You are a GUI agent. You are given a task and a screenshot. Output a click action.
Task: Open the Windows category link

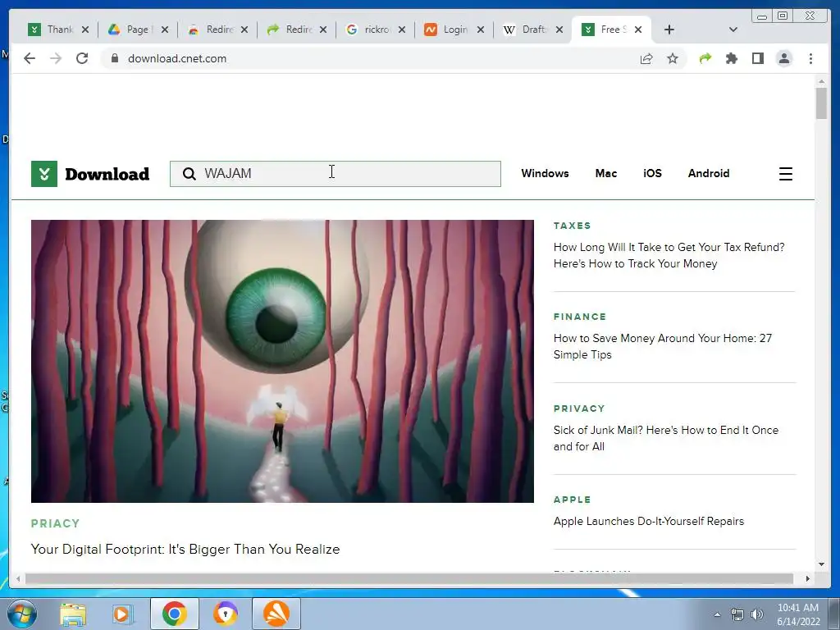(x=545, y=173)
